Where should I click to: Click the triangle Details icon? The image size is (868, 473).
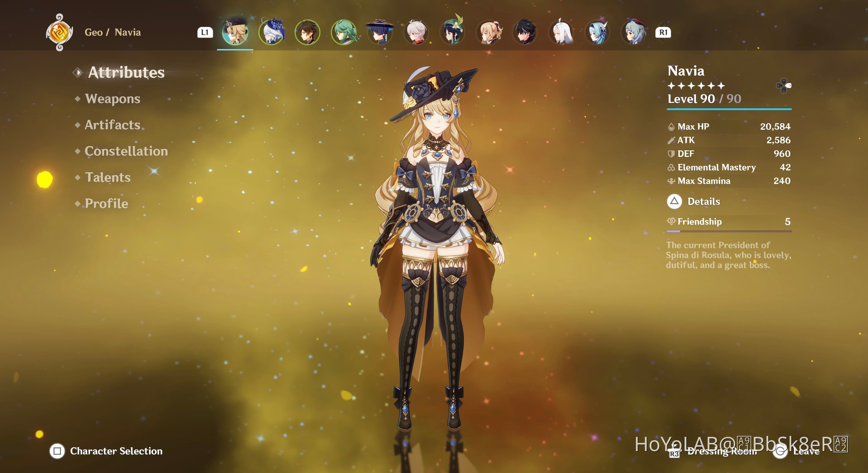(674, 201)
